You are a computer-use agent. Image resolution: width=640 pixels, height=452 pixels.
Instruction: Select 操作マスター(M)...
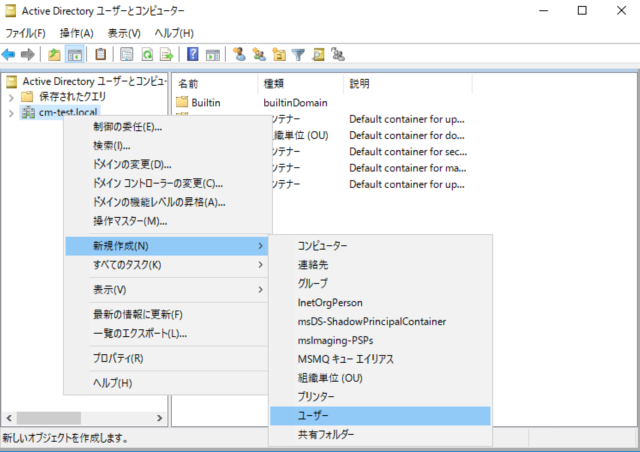167,221
